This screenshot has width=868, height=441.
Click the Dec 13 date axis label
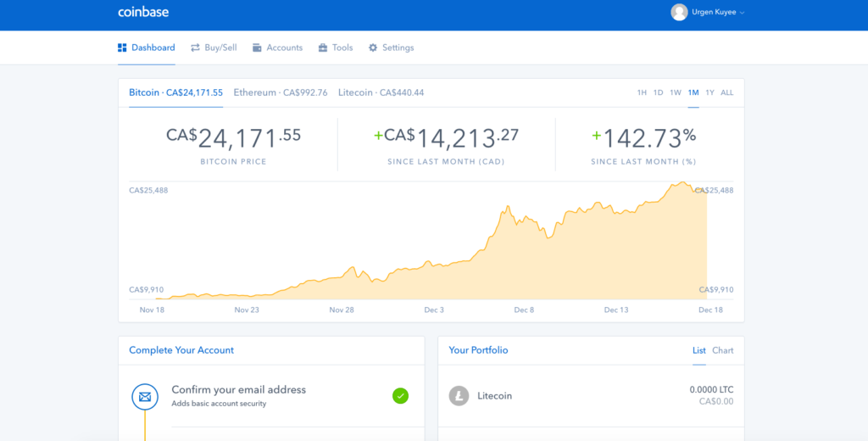coord(616,310)
